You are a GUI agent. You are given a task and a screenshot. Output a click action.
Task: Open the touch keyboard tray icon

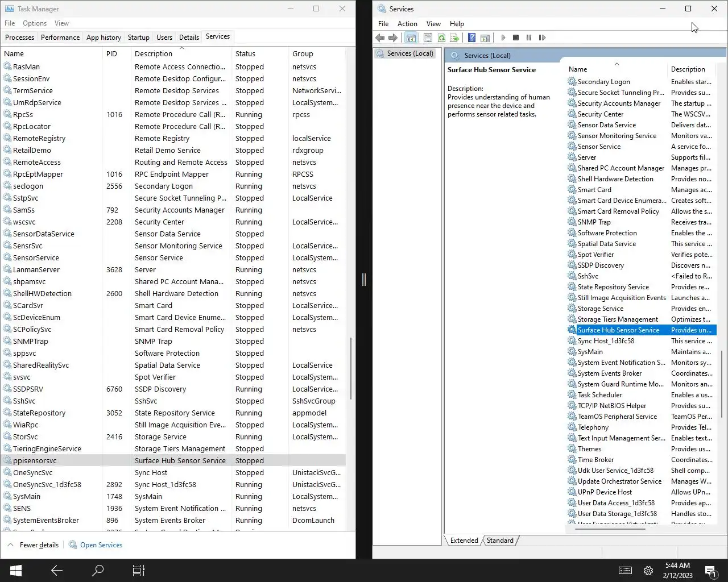click(625, 571)
